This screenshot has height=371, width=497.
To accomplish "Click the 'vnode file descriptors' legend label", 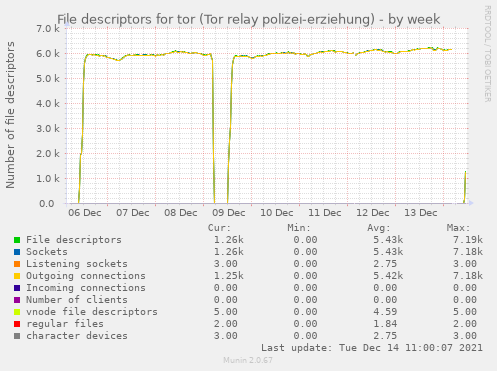I will [x=92, y=312].
